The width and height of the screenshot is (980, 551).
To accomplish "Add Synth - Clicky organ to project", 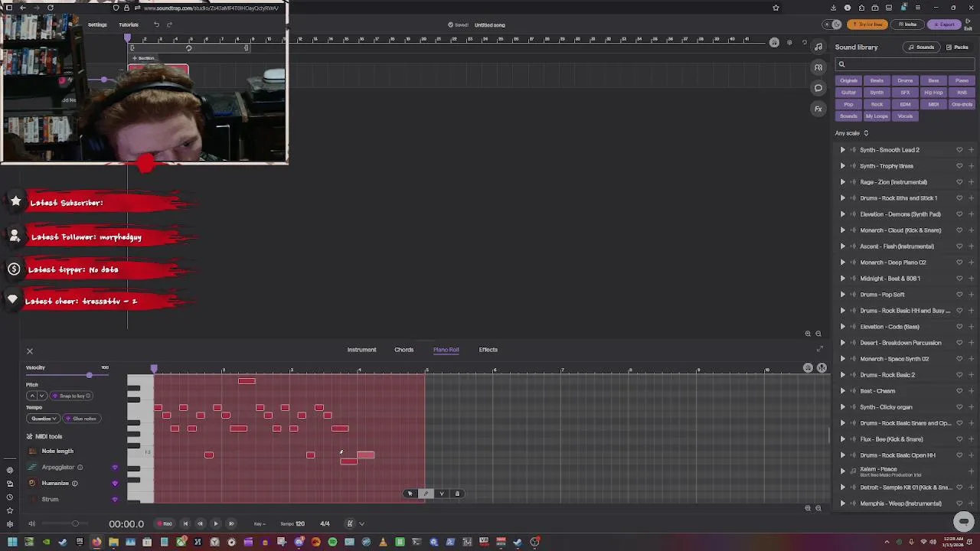I will [x=971, y=407].
